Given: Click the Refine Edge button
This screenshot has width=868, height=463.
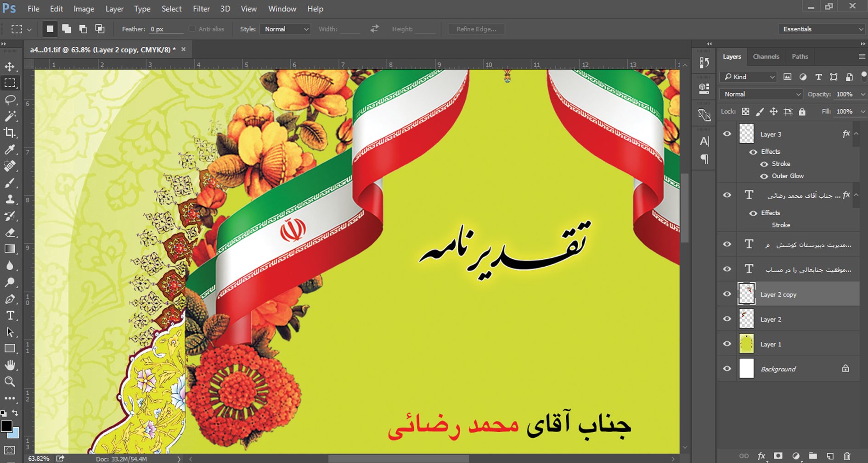Looking at the screenshot, I should (476, 29).
